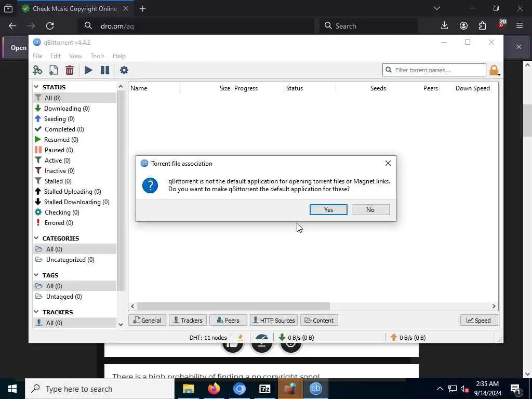Reload the browser page
532x399 pixels.
tap(50, 26)
